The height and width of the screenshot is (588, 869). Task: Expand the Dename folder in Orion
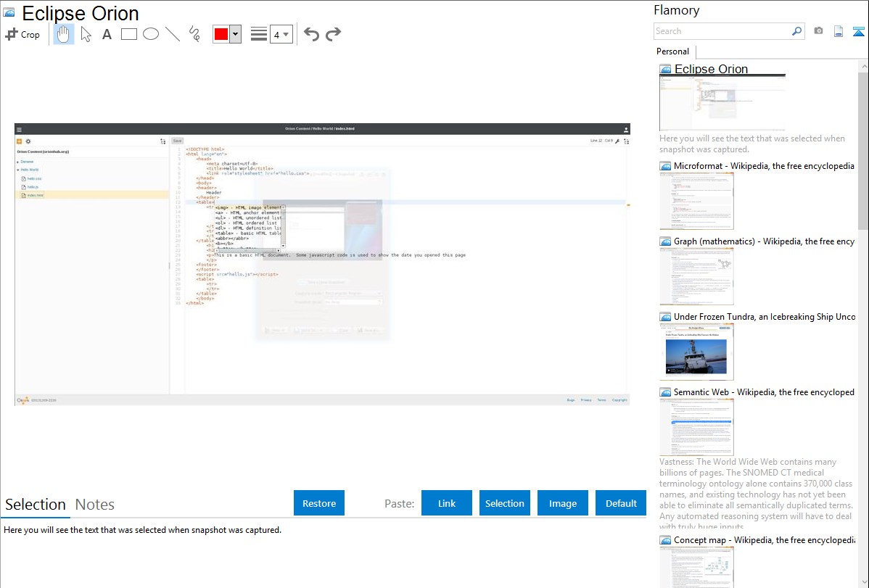point(17,162)
